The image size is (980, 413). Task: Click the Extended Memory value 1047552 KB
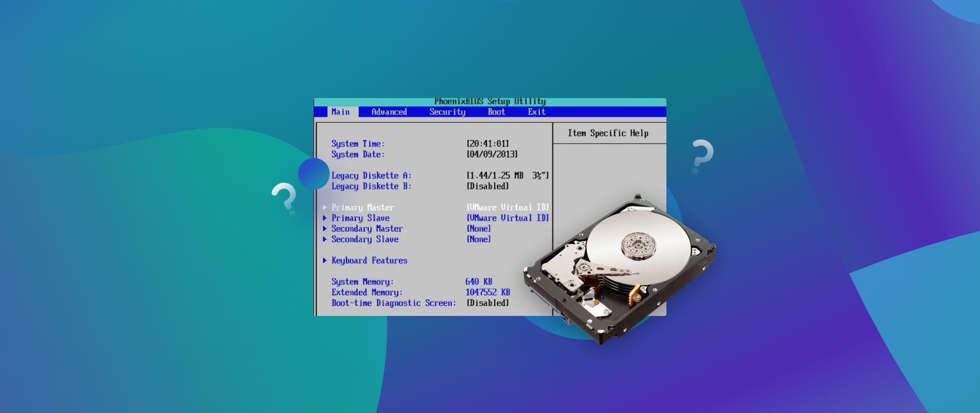[488, 292]
